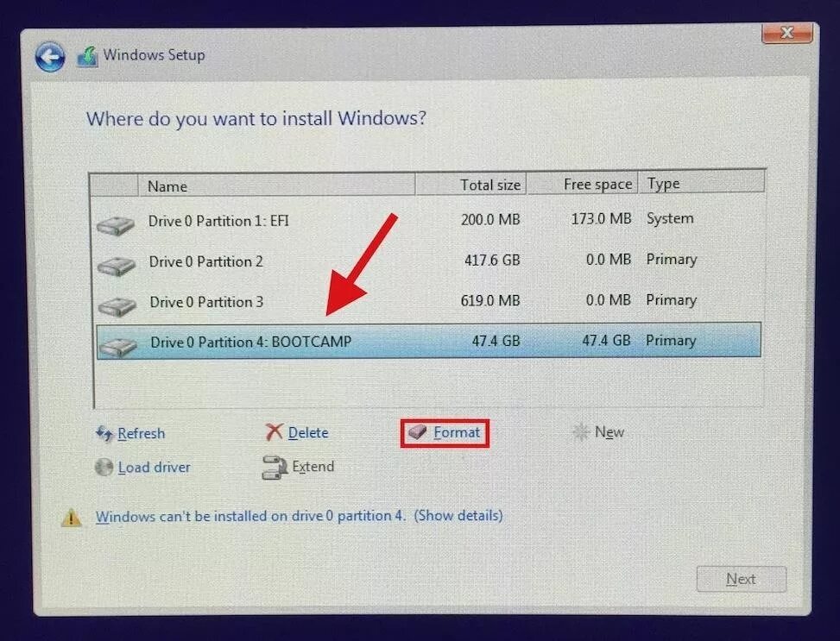This screenshot has height=641, width=840.
Task: Click the Refresh arrows icon
Action: 104,433
